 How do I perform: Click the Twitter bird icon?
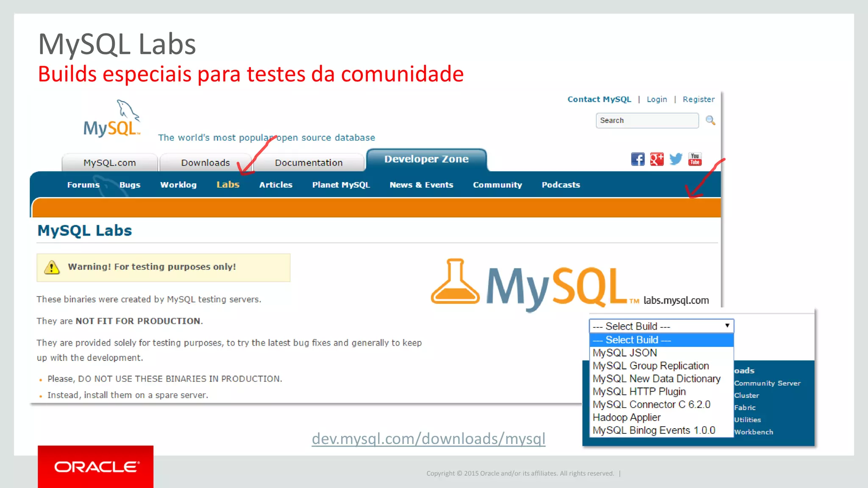(x=676, y=159)
